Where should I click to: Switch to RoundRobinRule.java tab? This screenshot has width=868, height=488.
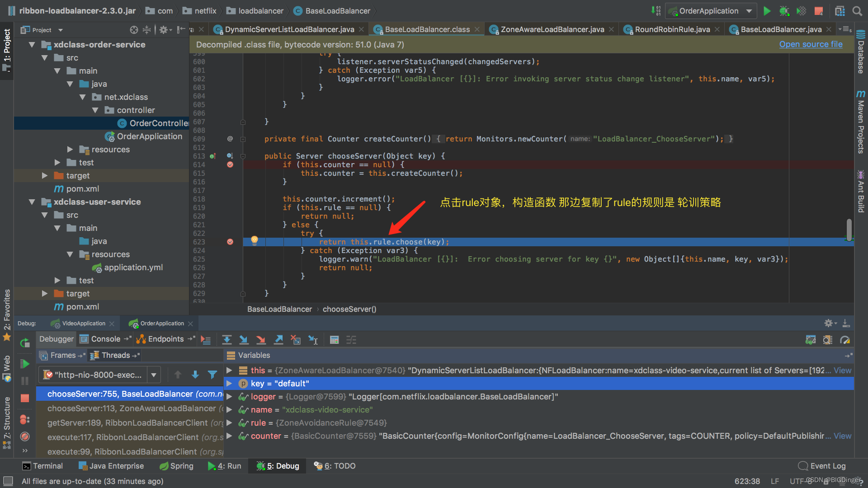pyautogui.click(x=672, y=29)
